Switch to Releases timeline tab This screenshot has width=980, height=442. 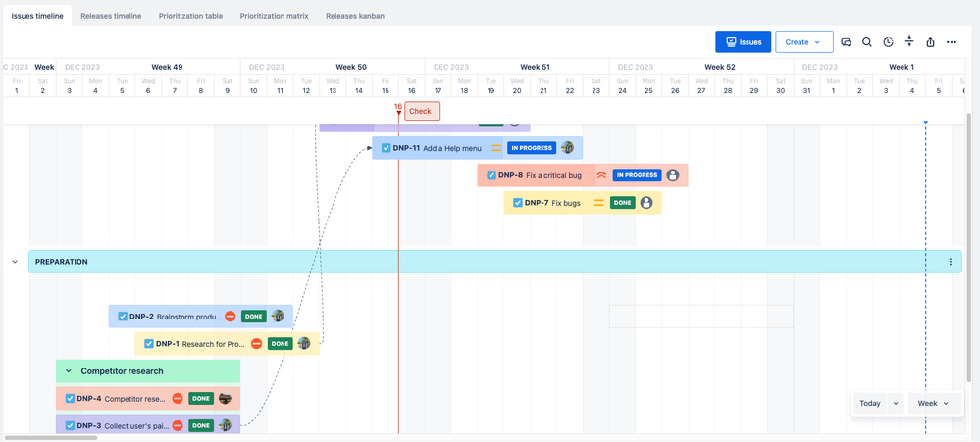pyautogui.click(x=111, y=16)
